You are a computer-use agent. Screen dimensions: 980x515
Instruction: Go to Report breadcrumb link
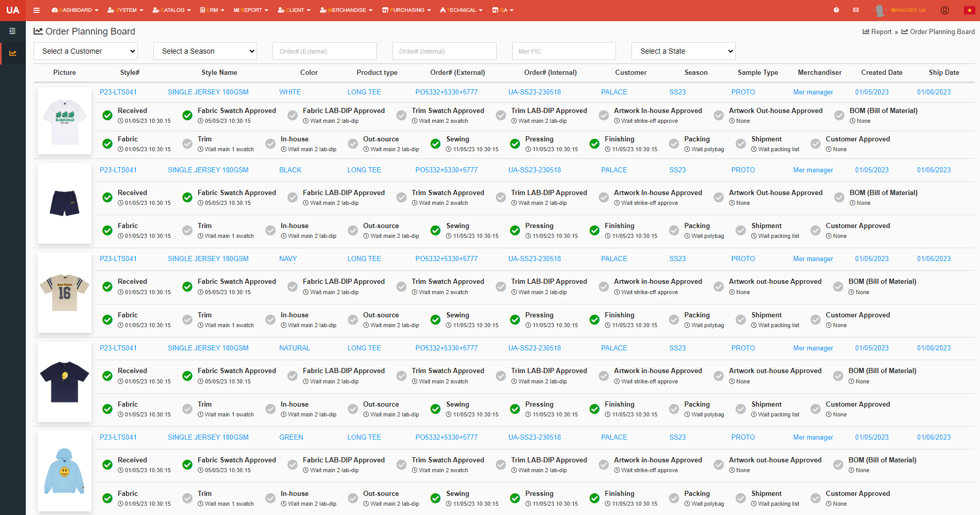pos(880,32)
